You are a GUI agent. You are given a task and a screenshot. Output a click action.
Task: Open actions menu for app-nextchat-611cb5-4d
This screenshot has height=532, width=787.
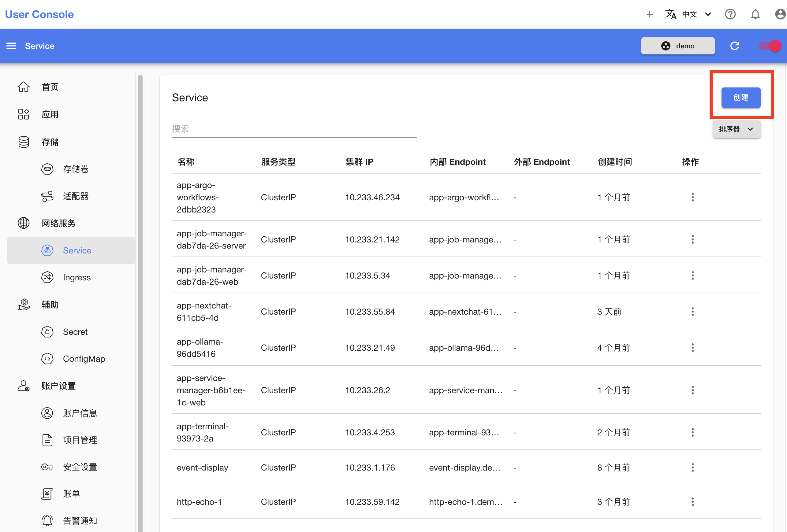click(692, 312)
